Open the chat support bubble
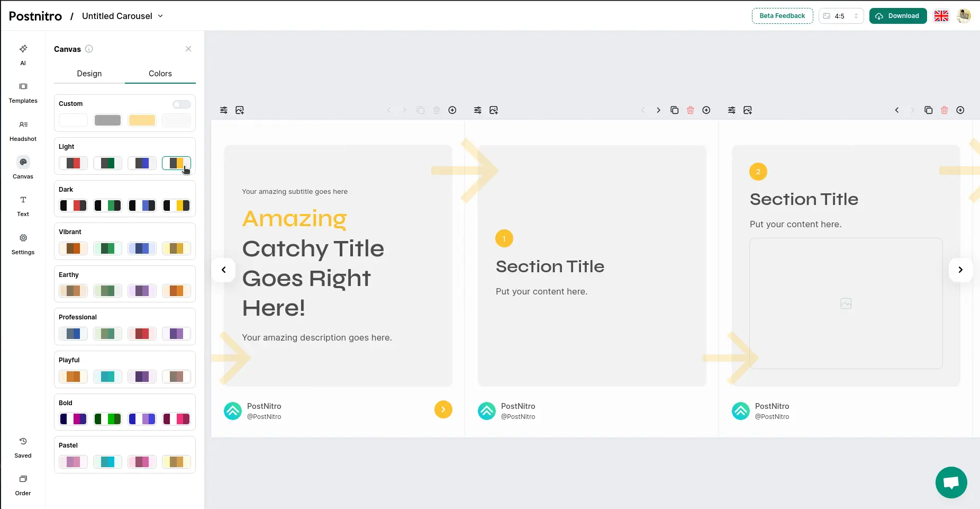 point(951,482)
